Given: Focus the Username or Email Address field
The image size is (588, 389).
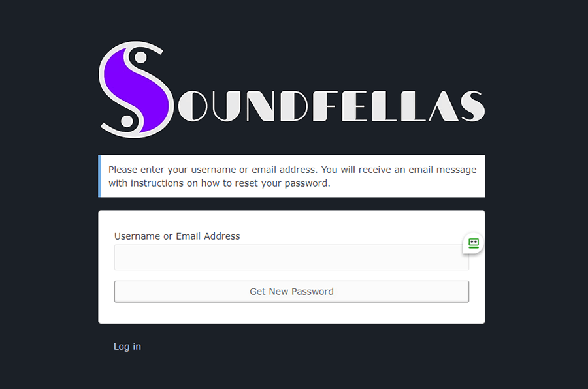Looking at the screenshot, I should tap(291, 257).
